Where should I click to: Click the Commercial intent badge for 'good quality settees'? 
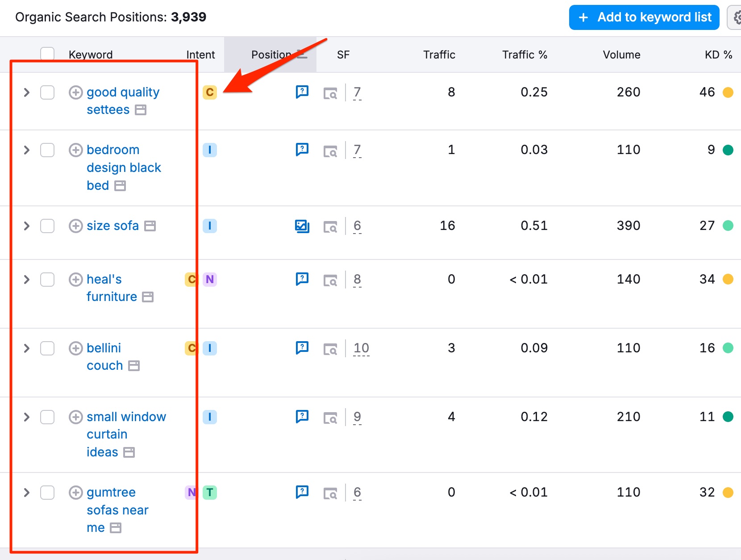point(209,92)
